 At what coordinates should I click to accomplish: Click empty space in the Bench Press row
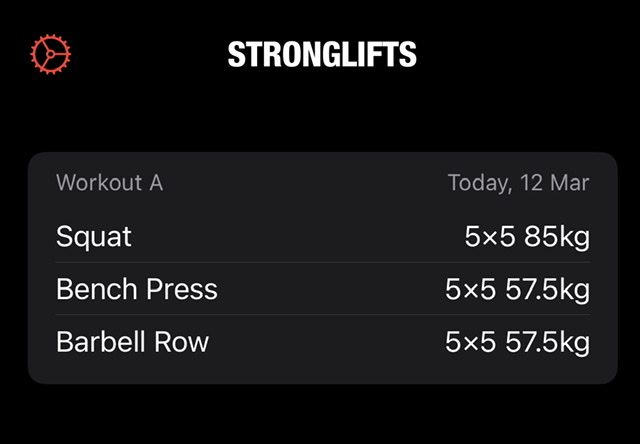click(x=330, y=290)
